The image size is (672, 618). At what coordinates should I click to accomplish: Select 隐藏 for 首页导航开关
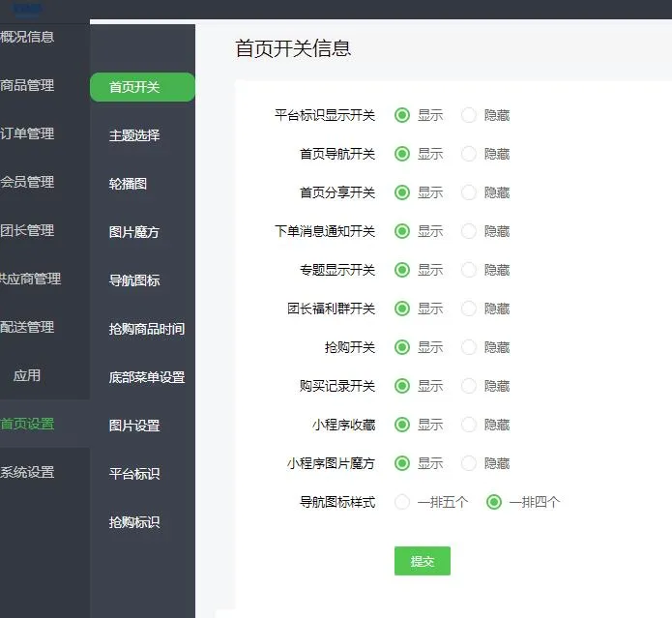coord(468,154)
